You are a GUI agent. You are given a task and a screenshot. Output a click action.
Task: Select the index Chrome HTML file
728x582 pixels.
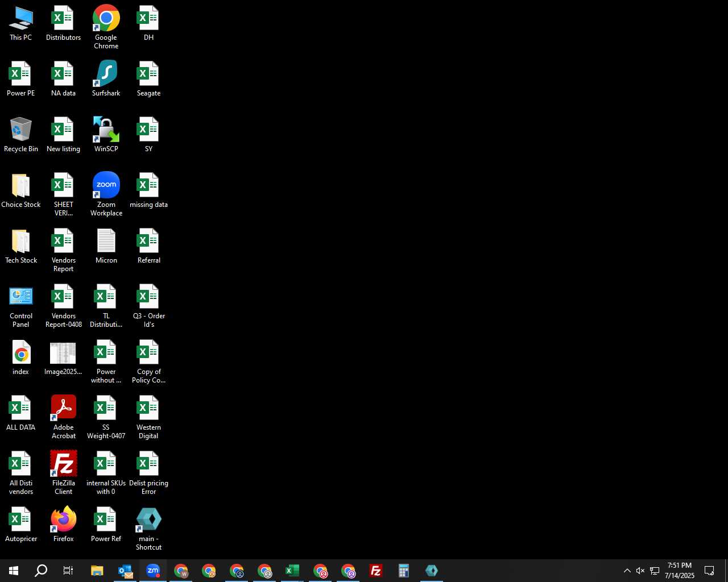(x=21, y=358)
